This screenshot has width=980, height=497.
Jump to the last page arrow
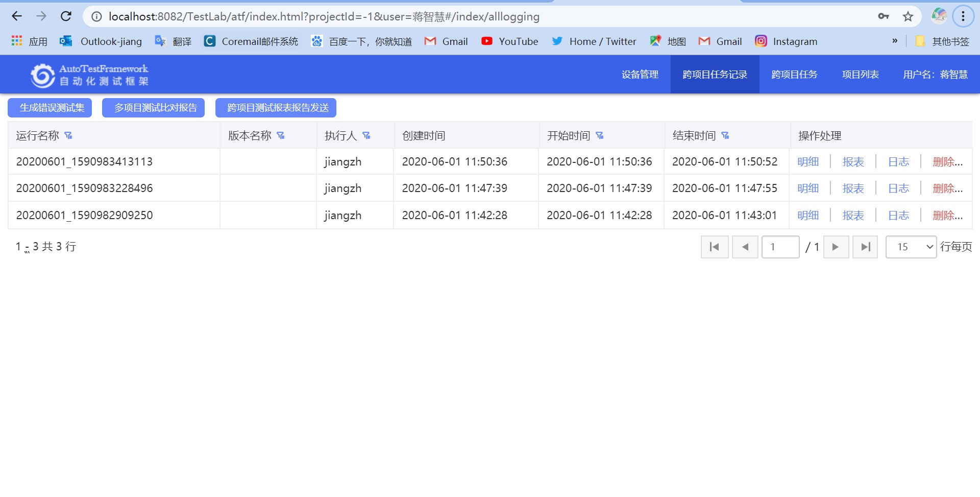(865, 247)
